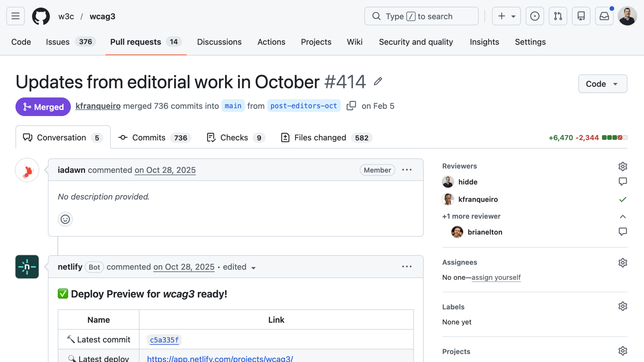Open the Wiki tab

pos(354,42)
